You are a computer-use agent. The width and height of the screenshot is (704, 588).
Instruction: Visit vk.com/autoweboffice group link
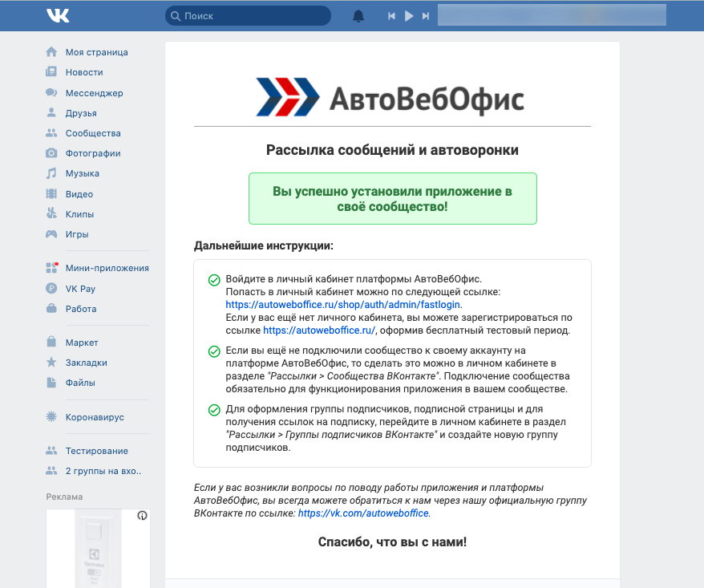pos(363,513)
